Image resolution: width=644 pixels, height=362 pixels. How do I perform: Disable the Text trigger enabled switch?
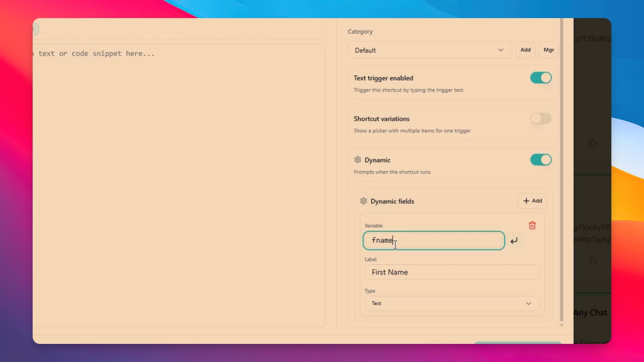pyautogui.click(x=541, y=78)
